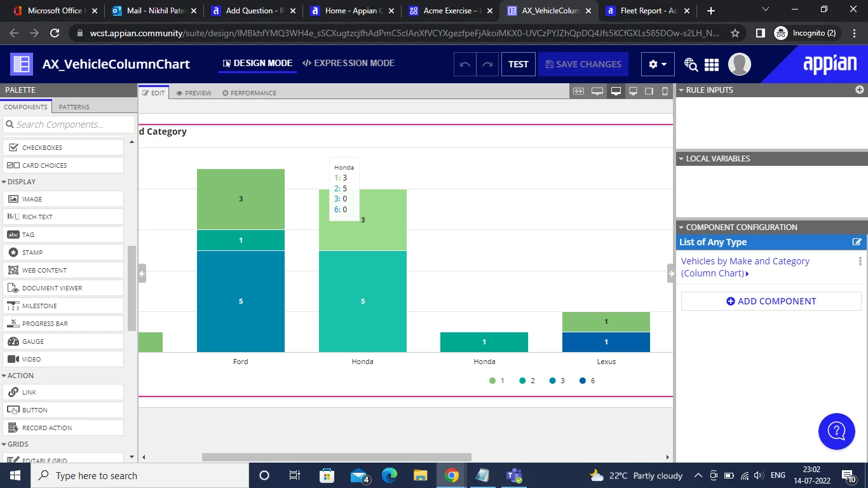The image size is (868, 488).
Task: Add a new rule input with plus icon
Action: click(860, 90)
